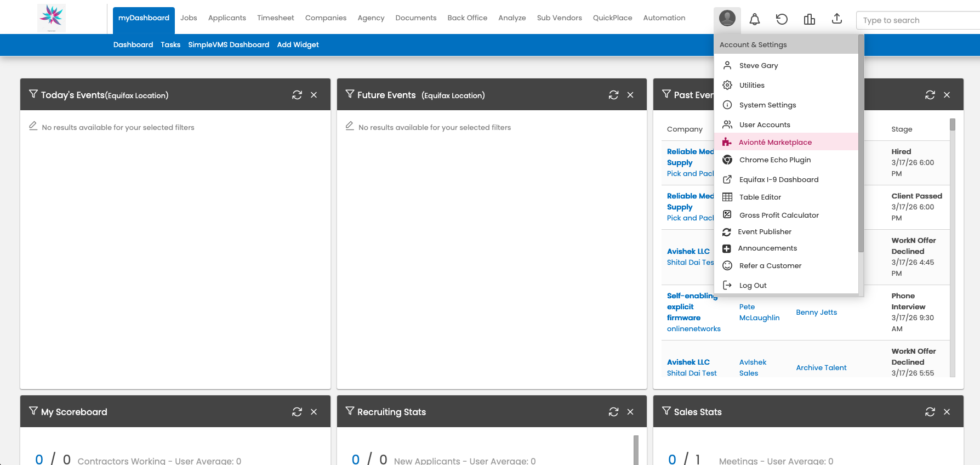This screenshot has width=980, height=465.
Task: Refresh the Today's Events widget
Action: coord(297,95)
